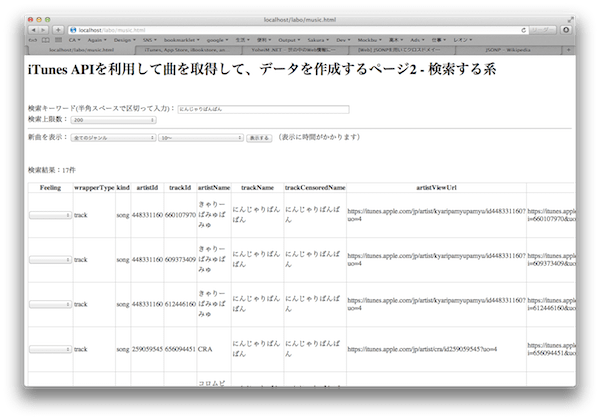
Task: Open Feeling dropdown for track 660107970
Action: click(x=50, y=215)
